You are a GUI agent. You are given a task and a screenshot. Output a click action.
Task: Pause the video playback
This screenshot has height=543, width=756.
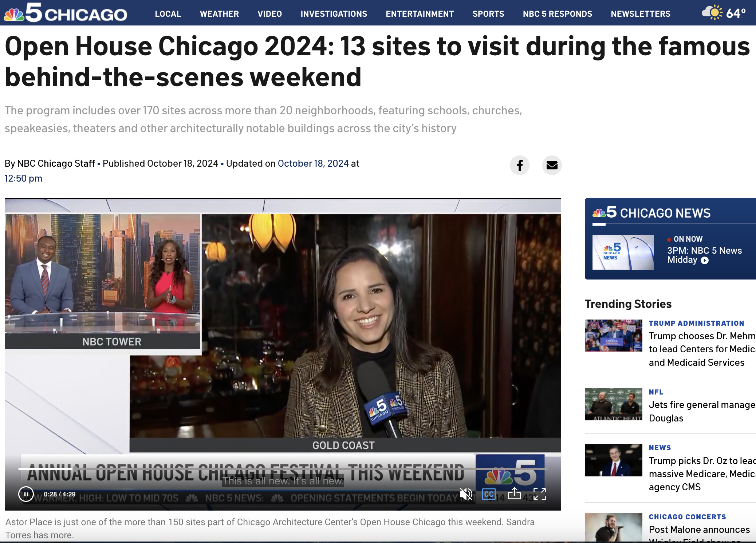pyautogui.click(x=26, y=494)
